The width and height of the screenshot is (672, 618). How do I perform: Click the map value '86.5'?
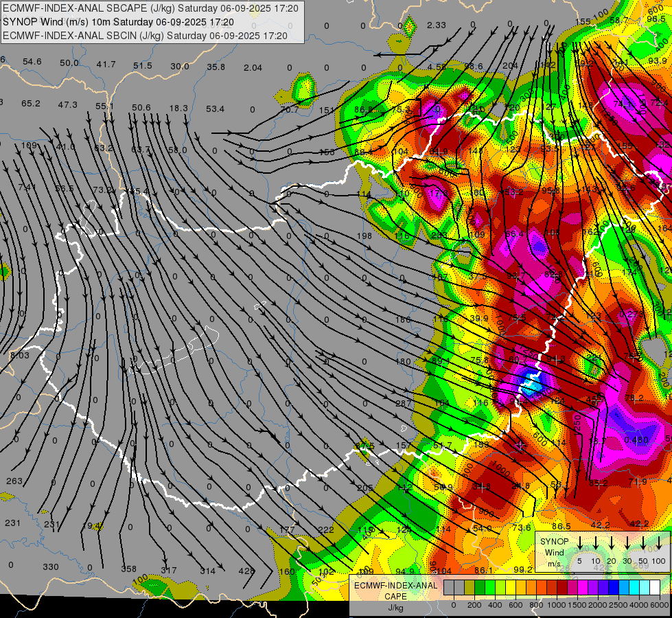(x=561, y=526)
